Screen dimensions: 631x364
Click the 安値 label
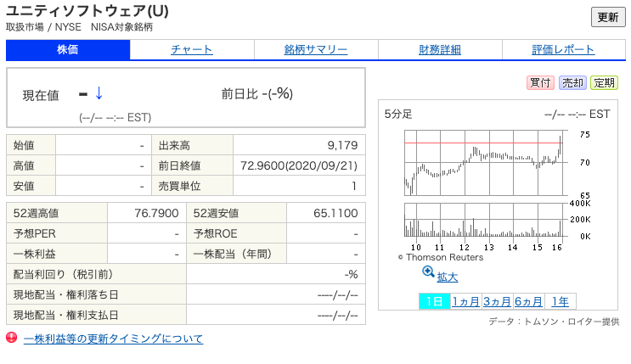(24, 186)
